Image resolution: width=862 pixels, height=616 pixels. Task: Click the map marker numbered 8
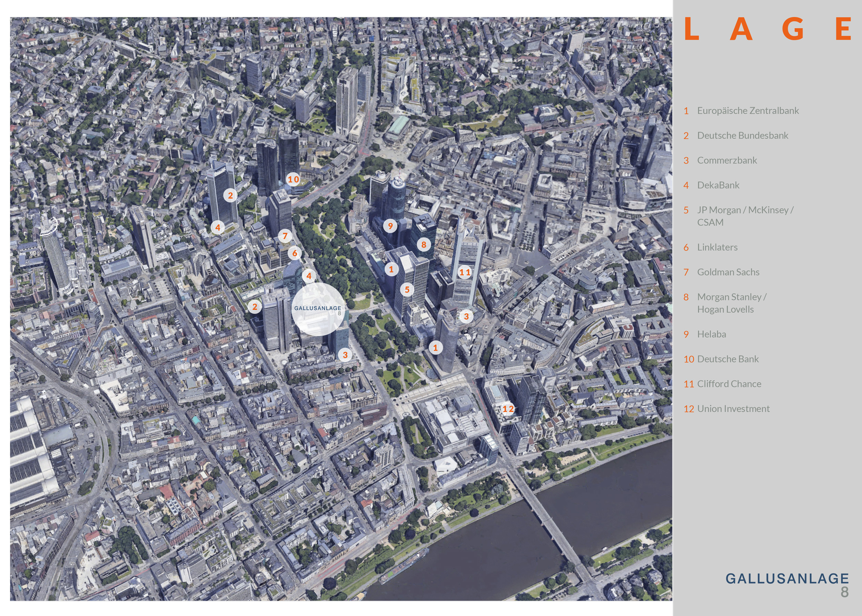[x=424, y=245]
